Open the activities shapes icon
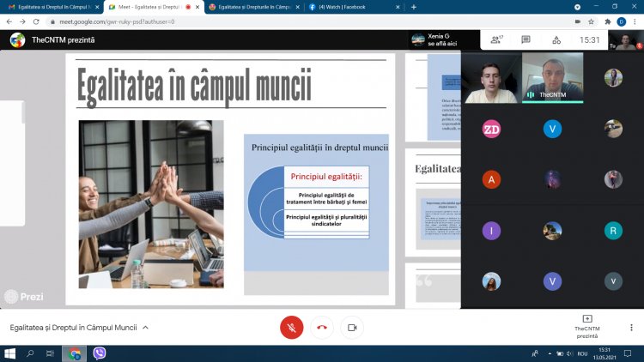The width and height of the screenshot is (644, 362). click(x=556, y=39)
